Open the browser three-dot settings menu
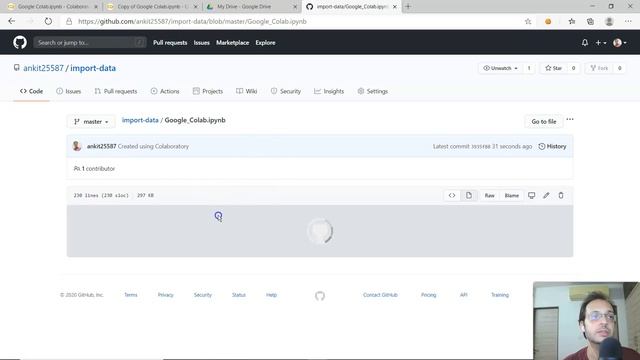Viewport: 640px width, 360px height. pos(628,22)
